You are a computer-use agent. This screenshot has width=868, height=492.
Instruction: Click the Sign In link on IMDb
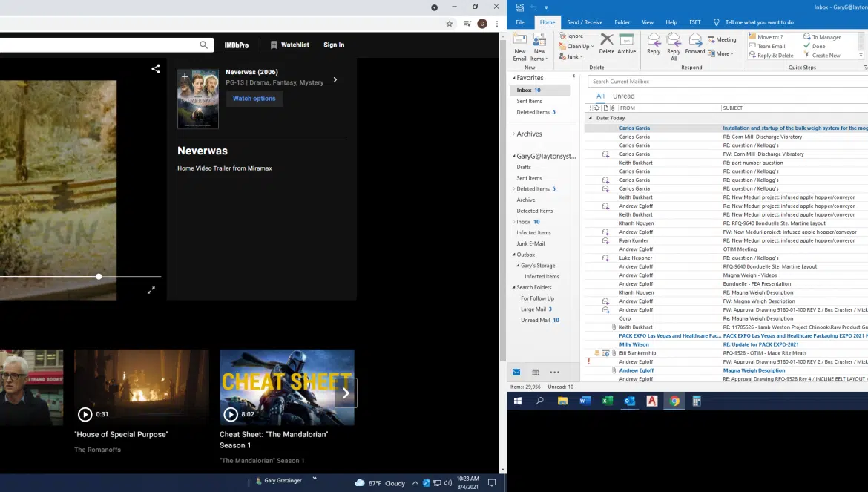(334, 45)
